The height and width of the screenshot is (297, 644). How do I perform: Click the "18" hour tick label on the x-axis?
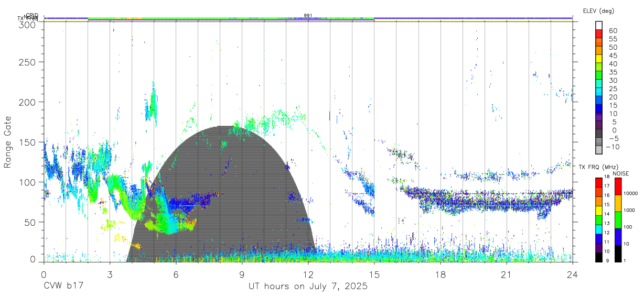pyautogui.click(x=441, y=274)
